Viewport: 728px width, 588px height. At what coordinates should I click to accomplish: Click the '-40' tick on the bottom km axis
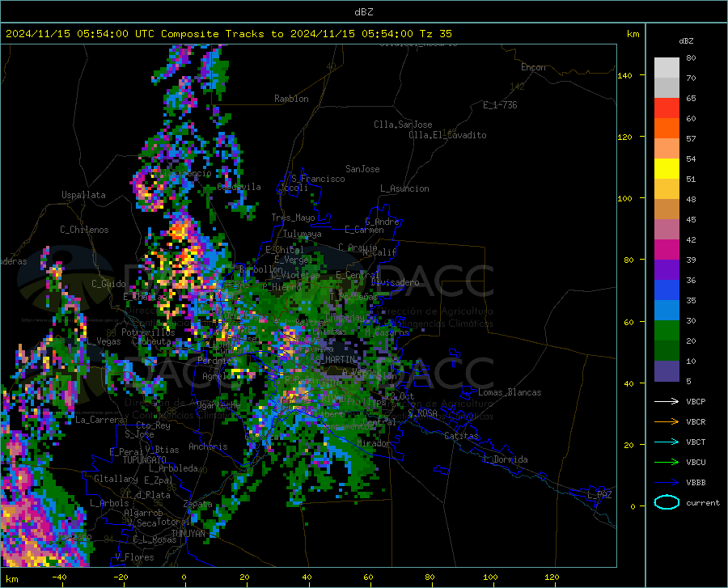tap(59, 577)
